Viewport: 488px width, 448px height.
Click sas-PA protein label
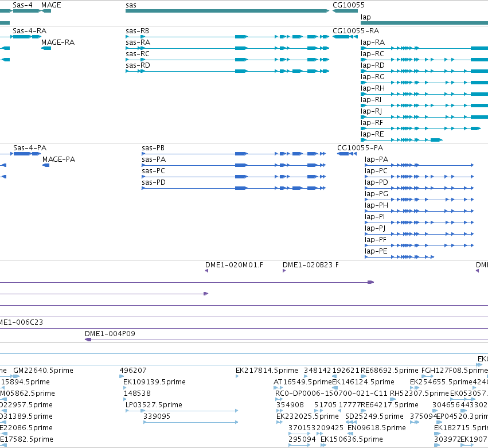(x=154, y=159)
